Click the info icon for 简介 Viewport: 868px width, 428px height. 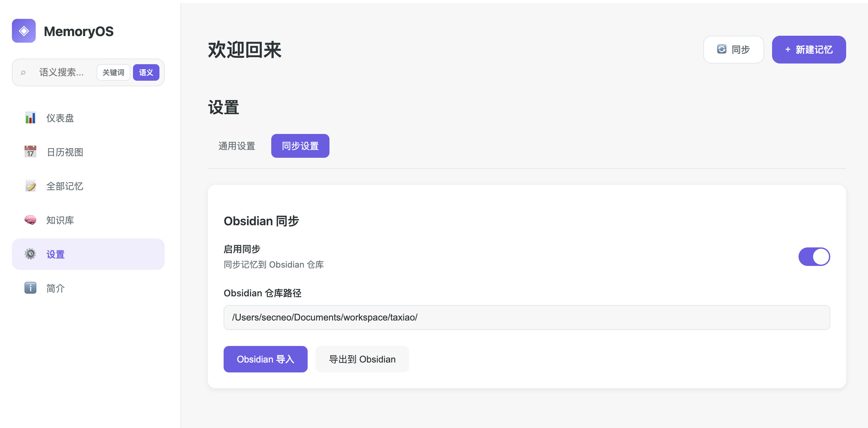[x=30, y=288]
